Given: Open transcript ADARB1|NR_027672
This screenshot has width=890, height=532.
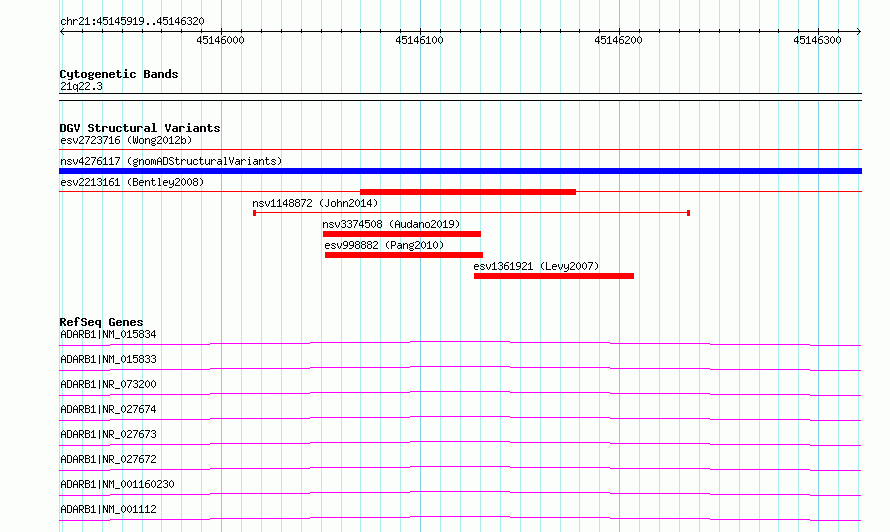Looking at the screenshot, I should (108, 459).
